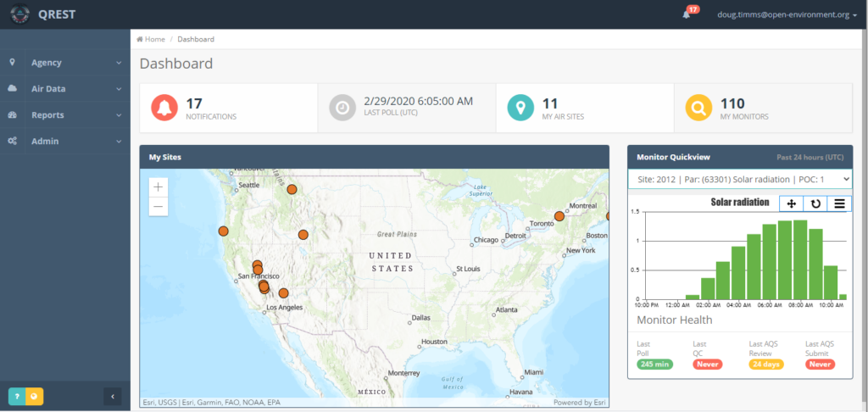Click the Dashboard breadcrumb
Screen dimensions: 868x412
[196, 39]
